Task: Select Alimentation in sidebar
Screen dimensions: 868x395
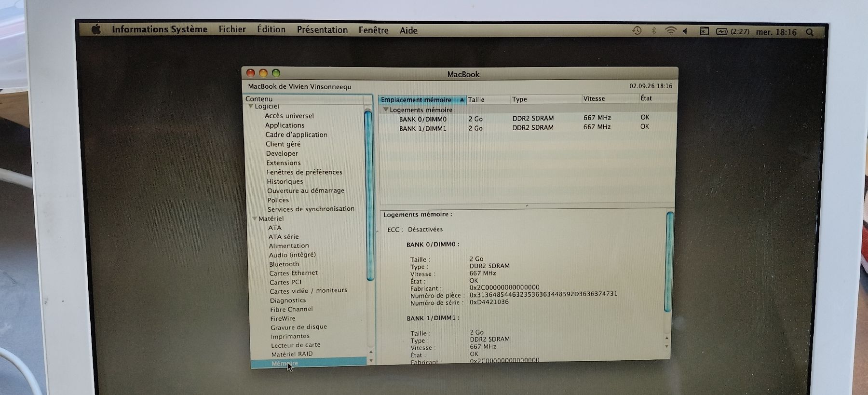Action: click(288, 246)
